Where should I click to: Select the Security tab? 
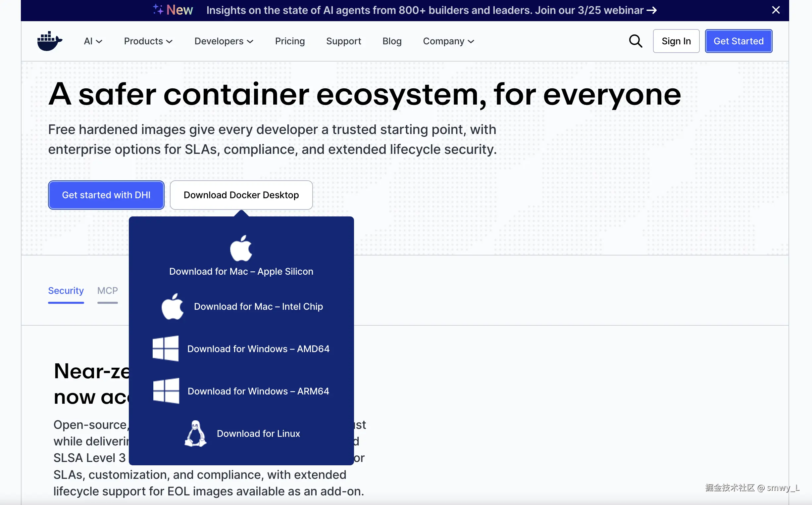click(66, 291)
